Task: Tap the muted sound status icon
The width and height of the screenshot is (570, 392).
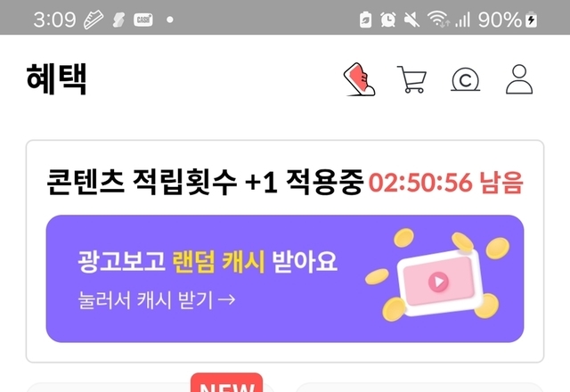Action: [411, 20]
